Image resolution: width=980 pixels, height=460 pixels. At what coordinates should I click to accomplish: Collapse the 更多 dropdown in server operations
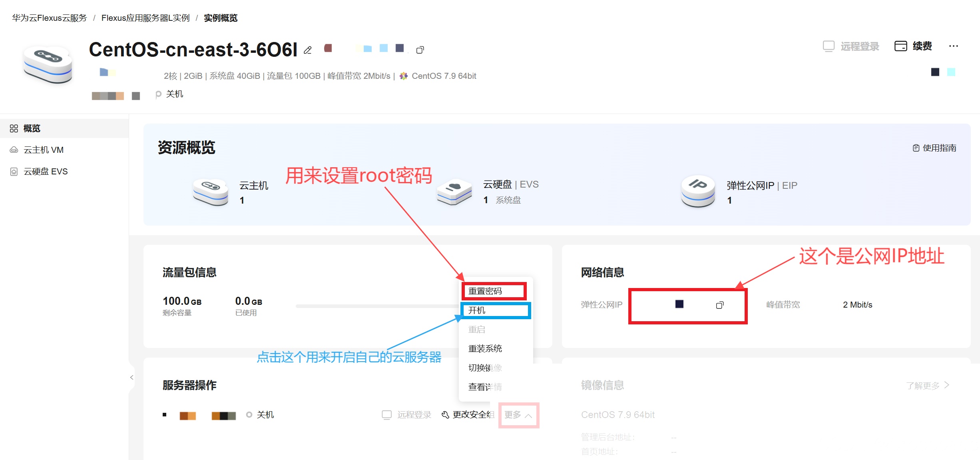click(518, 415)
